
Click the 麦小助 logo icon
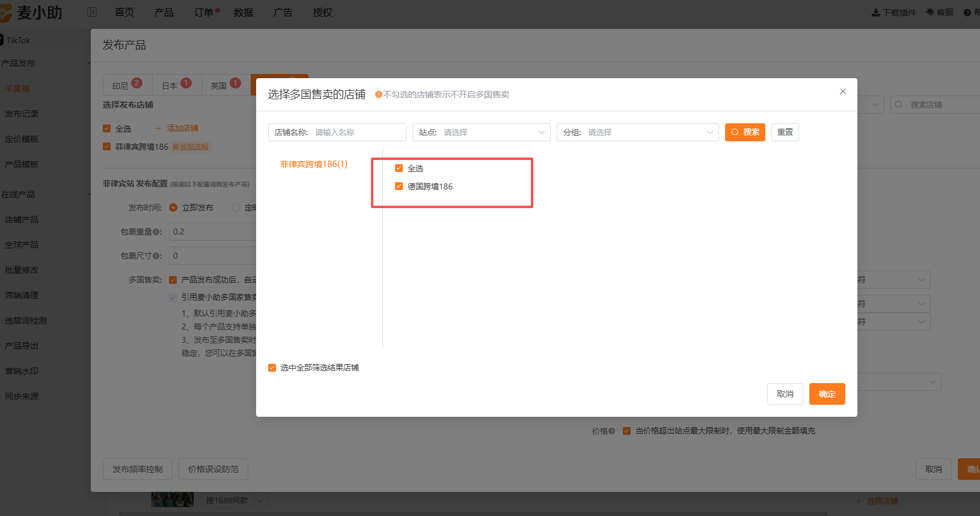[5, 13]
